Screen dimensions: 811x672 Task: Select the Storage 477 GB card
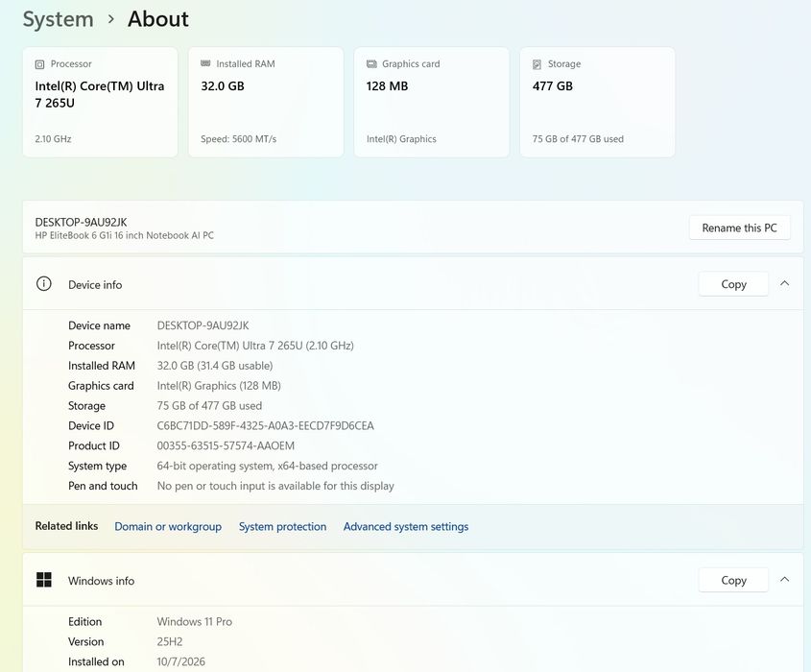597,102
